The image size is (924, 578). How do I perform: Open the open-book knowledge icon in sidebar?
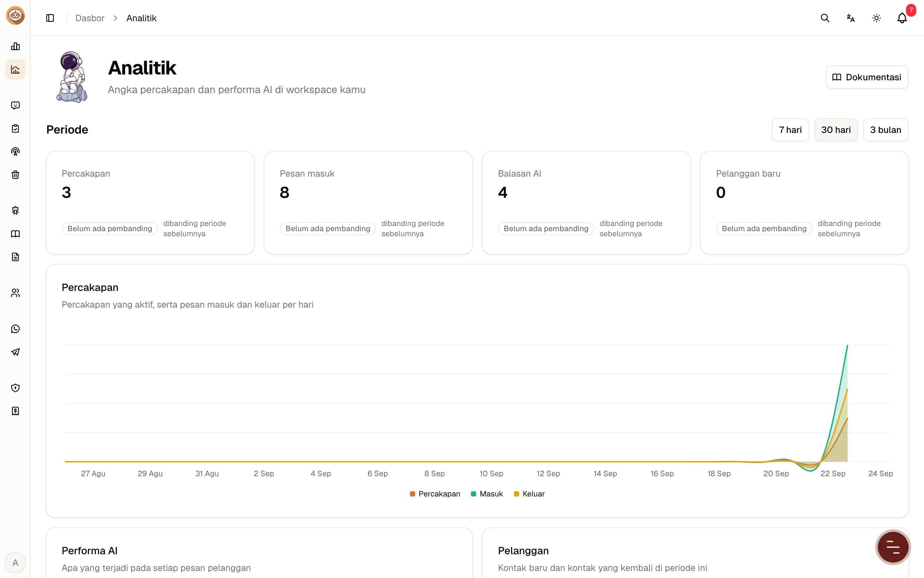click(15, 234)
